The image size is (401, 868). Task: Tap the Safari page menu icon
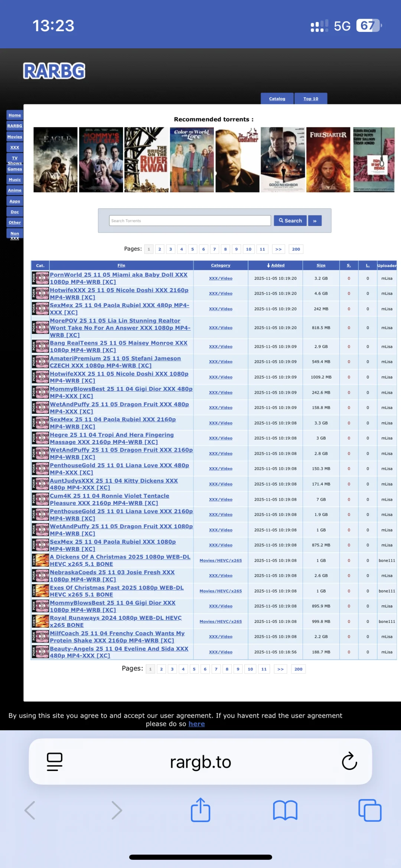tap(55, 762)
